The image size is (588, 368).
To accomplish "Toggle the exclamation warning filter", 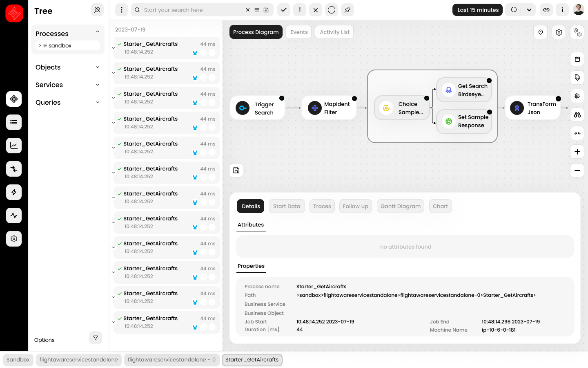I will (300, 10).
